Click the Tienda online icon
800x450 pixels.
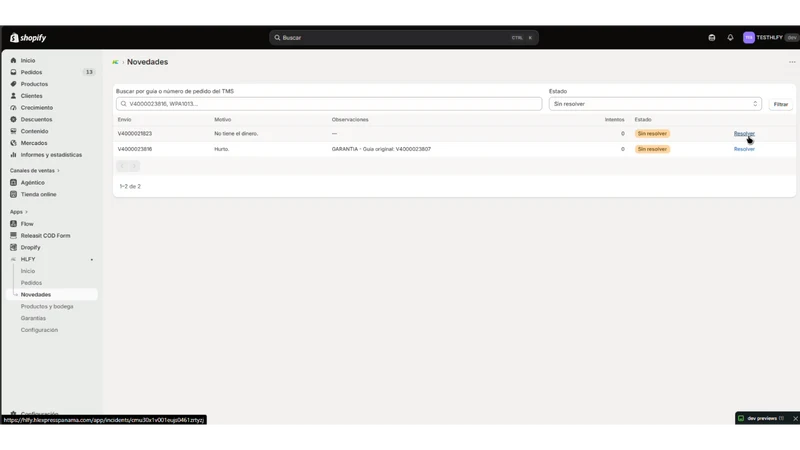pos(13,194)
